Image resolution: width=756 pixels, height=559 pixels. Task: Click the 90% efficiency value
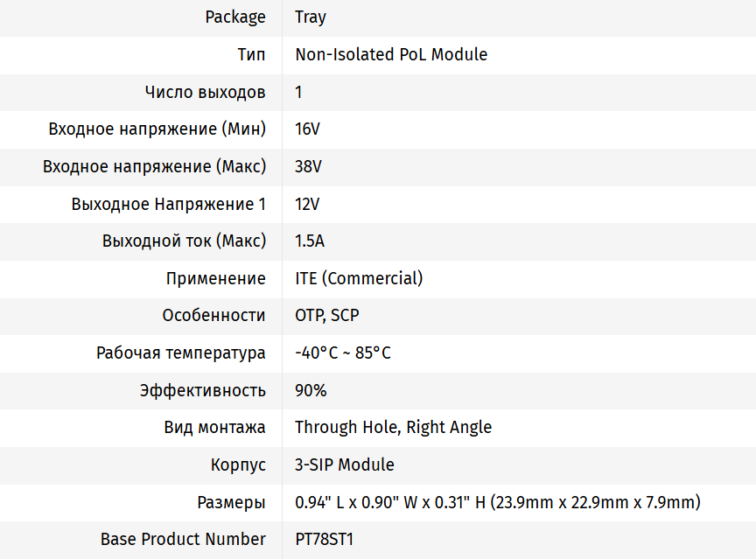[x=311, y=390]
